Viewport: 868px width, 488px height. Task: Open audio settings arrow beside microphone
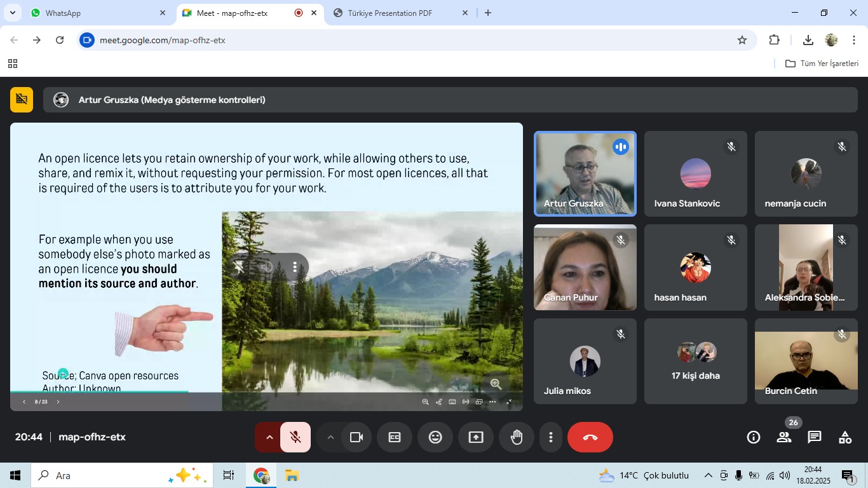click(x=269, y=437)
